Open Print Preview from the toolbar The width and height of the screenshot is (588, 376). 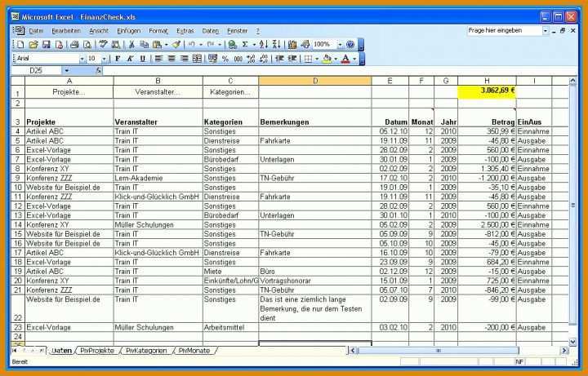(87, 45)
